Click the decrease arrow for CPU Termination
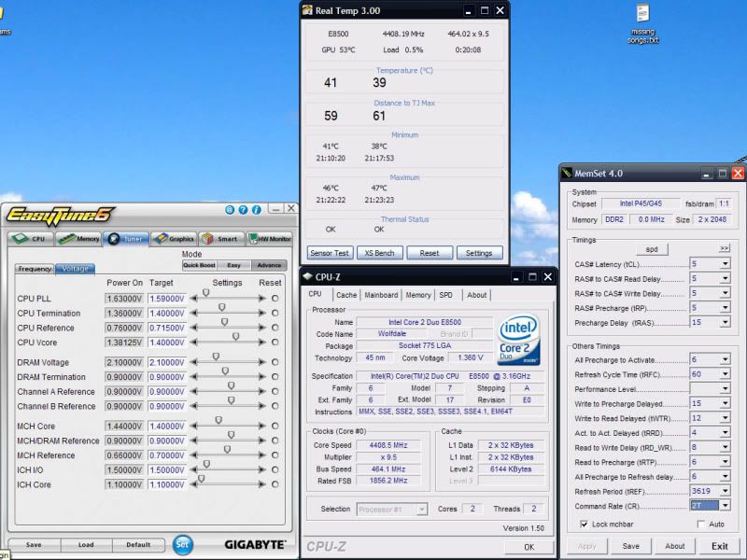The height and width of the screenshot is (560, 747). [x=193, y=314]
